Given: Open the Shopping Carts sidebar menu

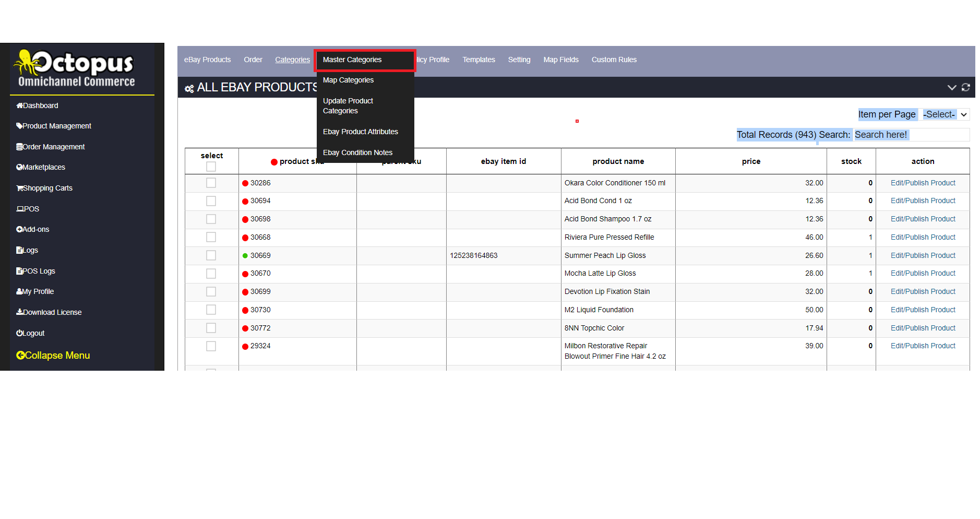Looking at the screenshot, I should pos(44,188).
